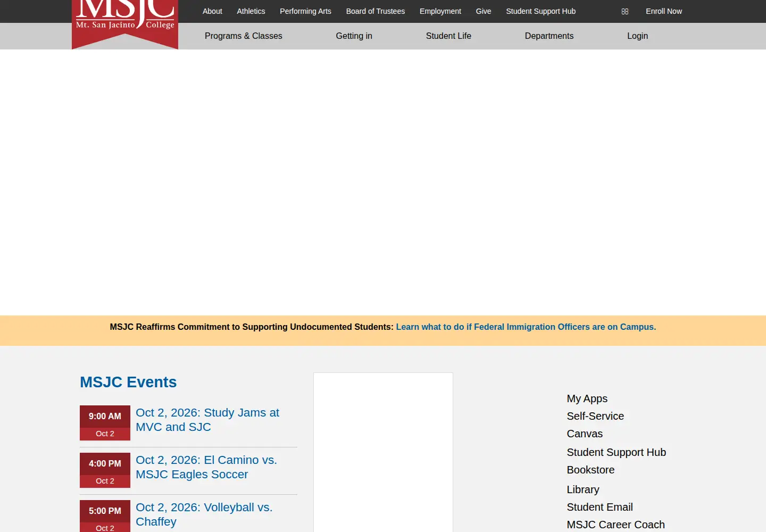766x532 pixels.
Task: Open the MSJC Career Coach link
Action: 616,525
